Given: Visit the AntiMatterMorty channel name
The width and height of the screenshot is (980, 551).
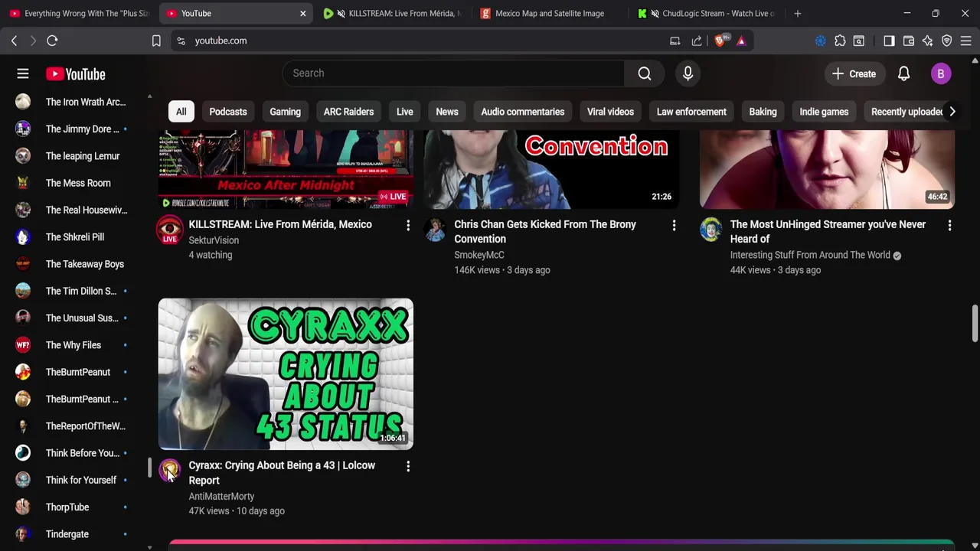Looking at the screenshot, I should (221, 496).
